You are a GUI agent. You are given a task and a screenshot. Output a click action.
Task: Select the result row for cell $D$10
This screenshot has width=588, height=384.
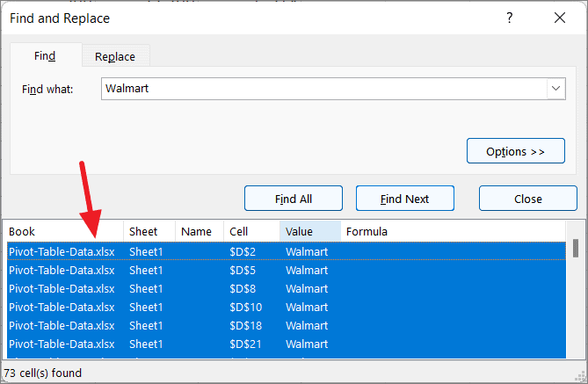[x=287, y=307]
